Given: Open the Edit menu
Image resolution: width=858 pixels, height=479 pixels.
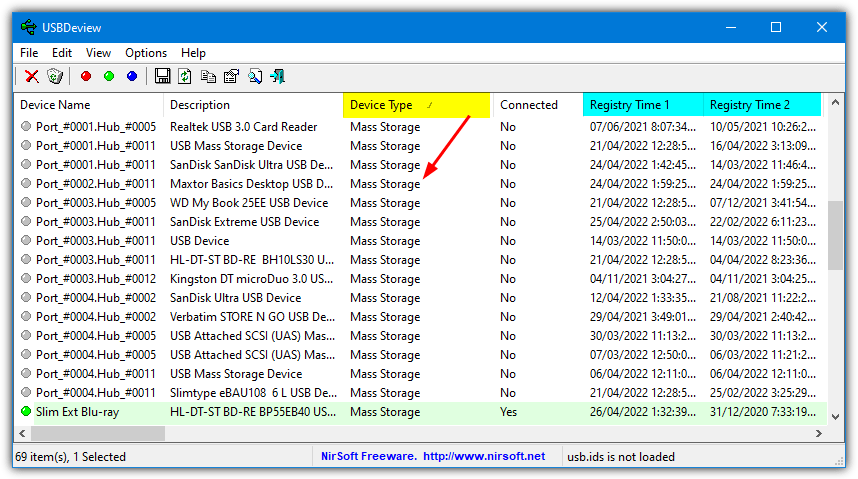Looking at the screenshot, I should (62, 53).
